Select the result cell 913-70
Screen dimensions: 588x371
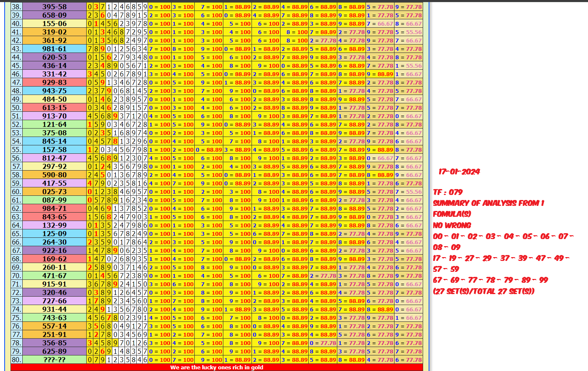(54, 116)
